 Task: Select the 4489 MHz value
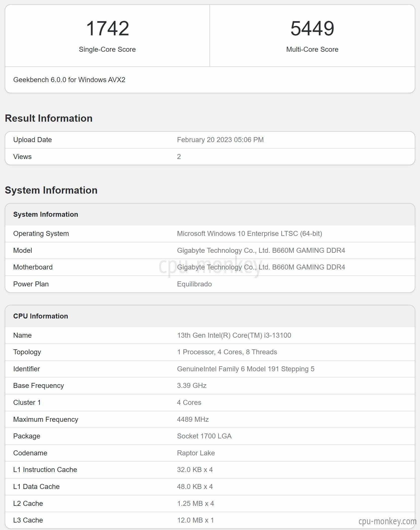(x=193, y=419)
